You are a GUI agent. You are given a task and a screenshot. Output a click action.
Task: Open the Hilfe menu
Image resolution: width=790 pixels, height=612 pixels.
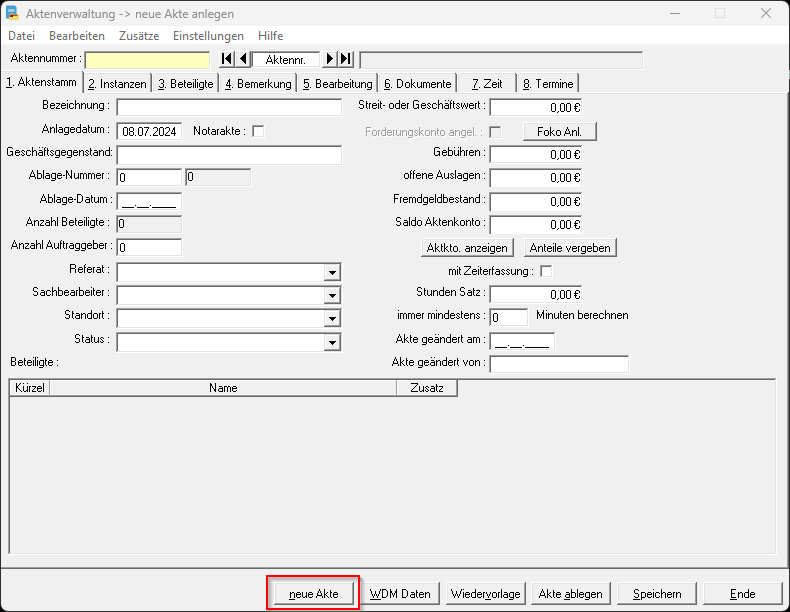(271, 36)
